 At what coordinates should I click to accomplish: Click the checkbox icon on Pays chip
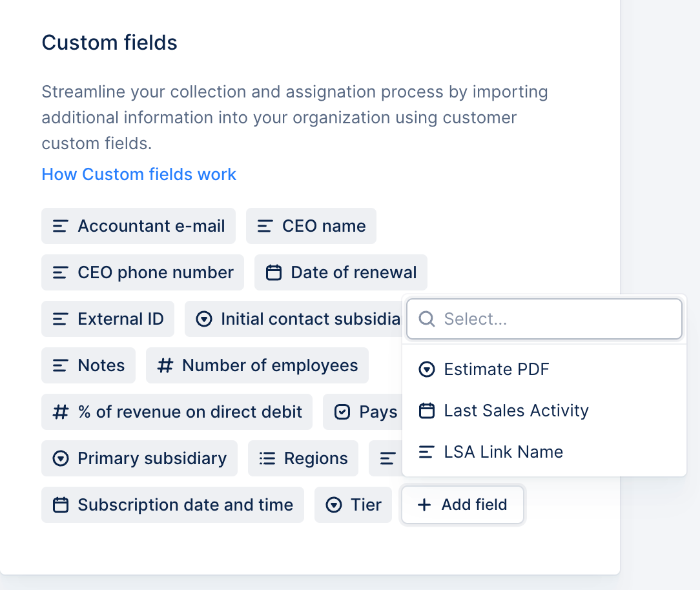(x=342, y=412)
